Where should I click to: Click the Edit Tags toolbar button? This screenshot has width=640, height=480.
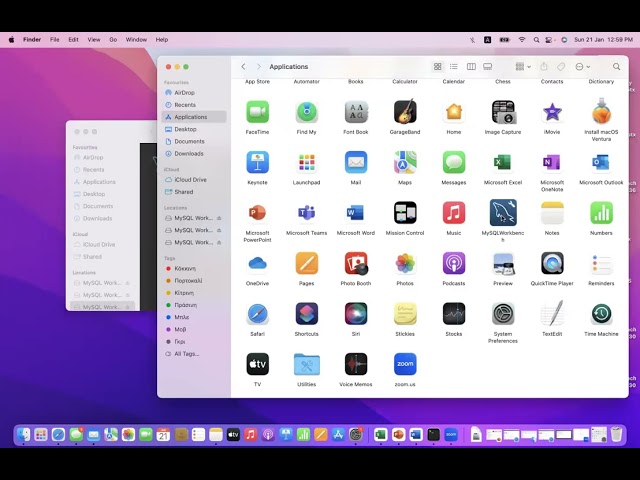(x=561, y=67)
